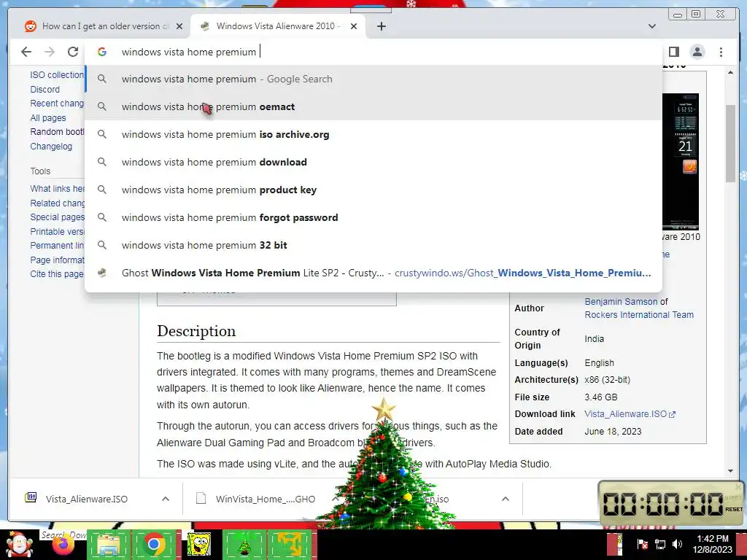Open a new browser tab
This screenshot has width=747, height=560.
381,26
